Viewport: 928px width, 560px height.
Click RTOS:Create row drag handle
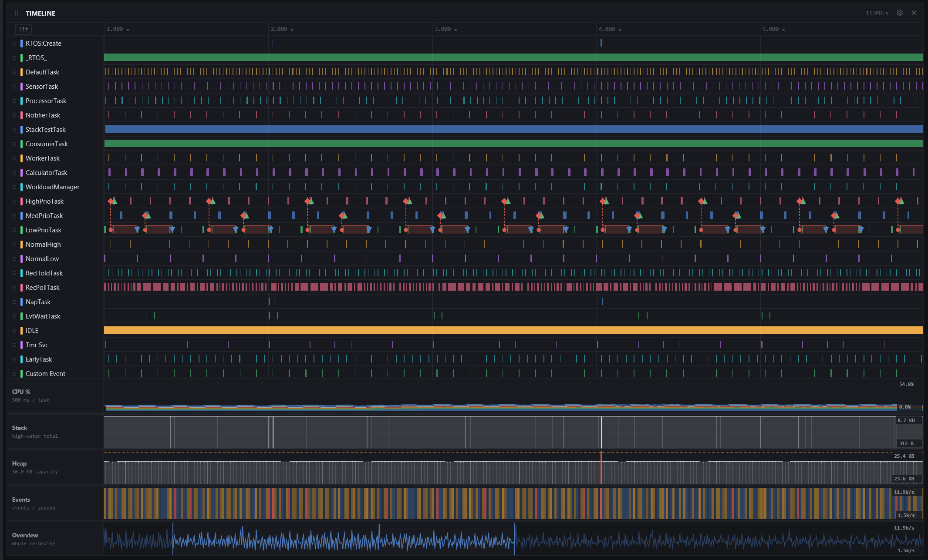[x=14, y=44]
